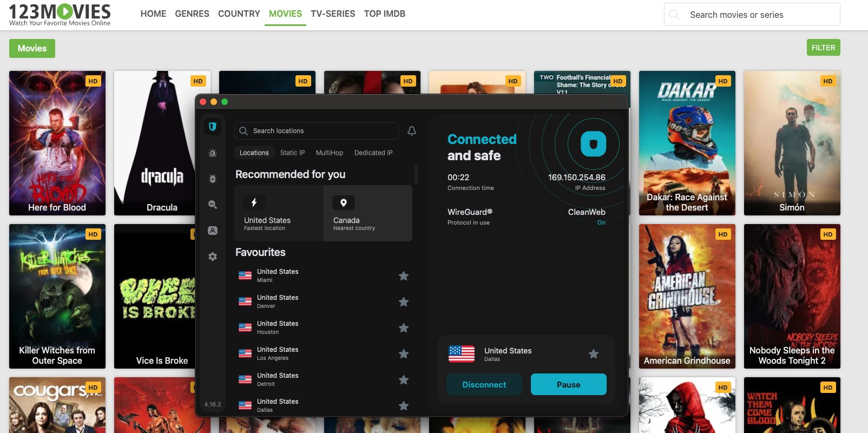This screenshot has width=868, height=433.
Task: Expand the green FILTER options
Action: pyautogui.click(x=823, y=48)
